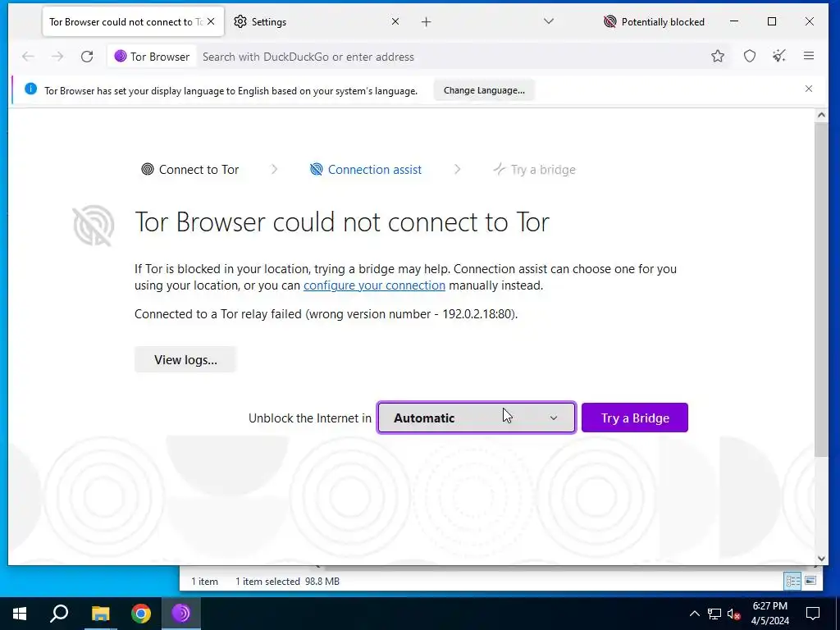Click the taskbar clock showing 6:27 PM
Viewport: 840px width, 630px height.
point(769,614)
